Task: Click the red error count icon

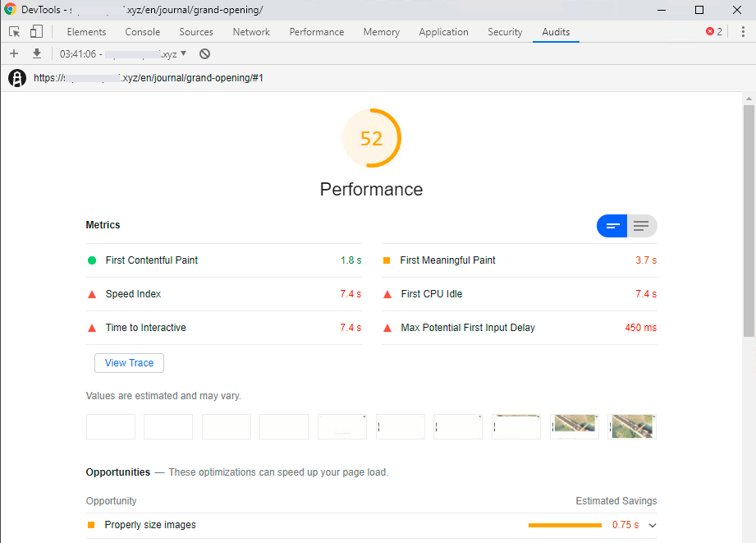Action: click(714, 32)
